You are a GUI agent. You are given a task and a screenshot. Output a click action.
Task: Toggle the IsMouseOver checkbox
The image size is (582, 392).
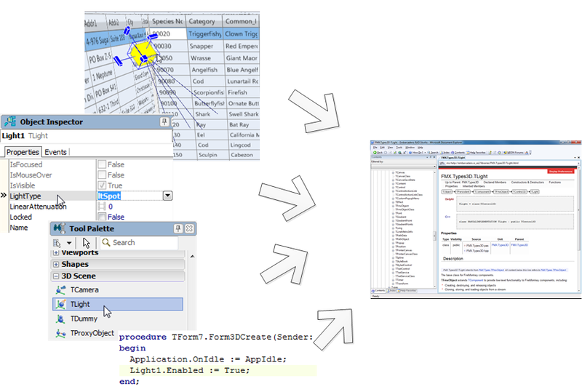(102, 175)
